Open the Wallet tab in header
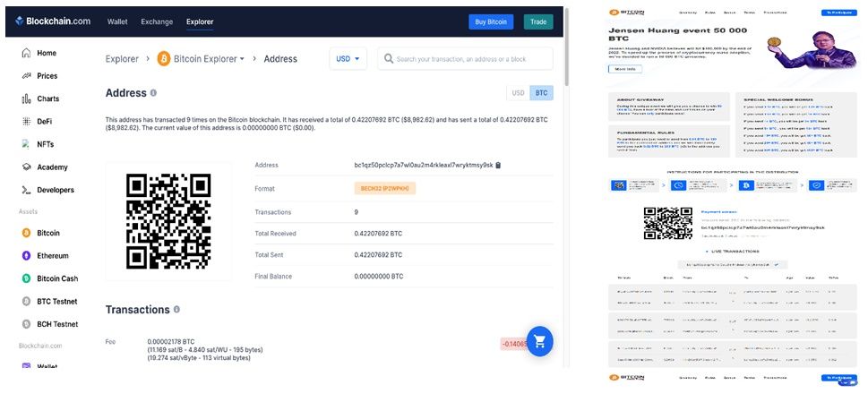The width and height of the screenshot is (868, 402). pos(117,21)
